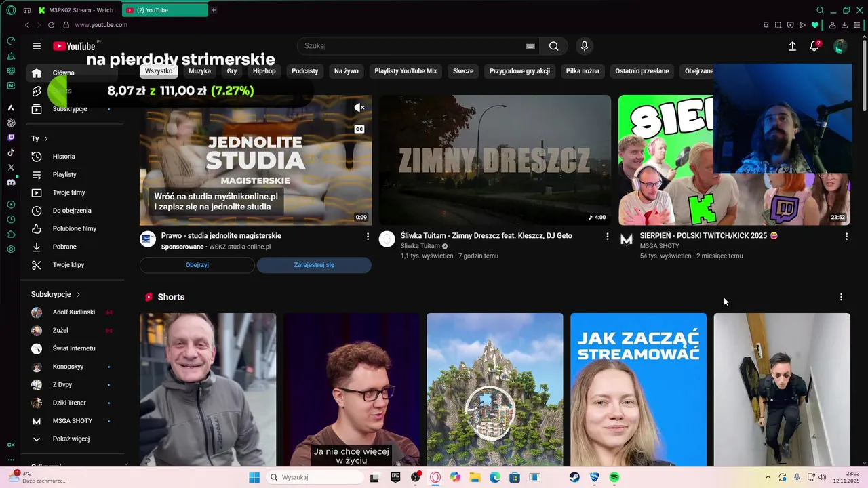Open history clock in Opera GX sidebar

[x=11, y=220]
